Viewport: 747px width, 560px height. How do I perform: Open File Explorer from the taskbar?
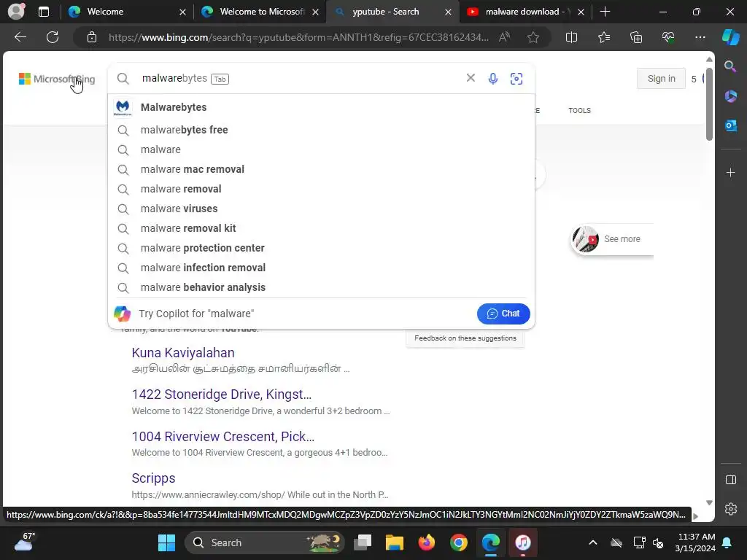pos(395,542)
